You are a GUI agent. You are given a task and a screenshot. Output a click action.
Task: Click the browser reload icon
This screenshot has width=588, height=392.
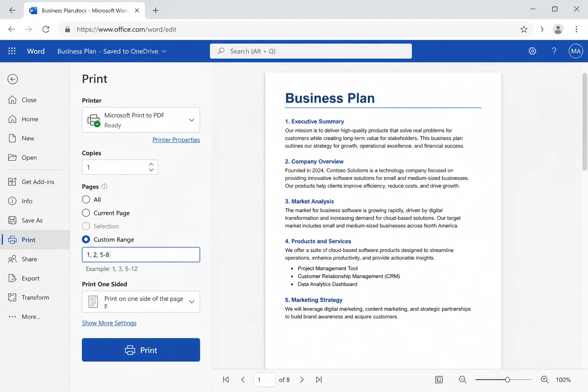coord(46,29)
